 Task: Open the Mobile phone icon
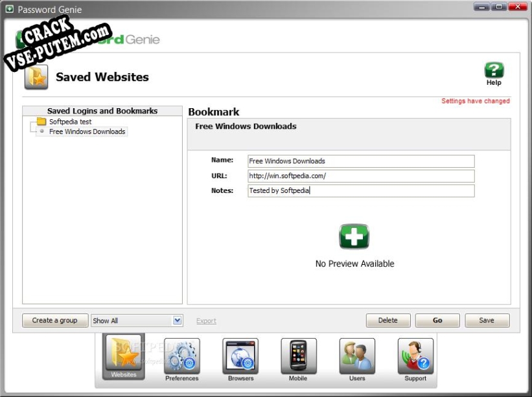(x=298, y=356)
